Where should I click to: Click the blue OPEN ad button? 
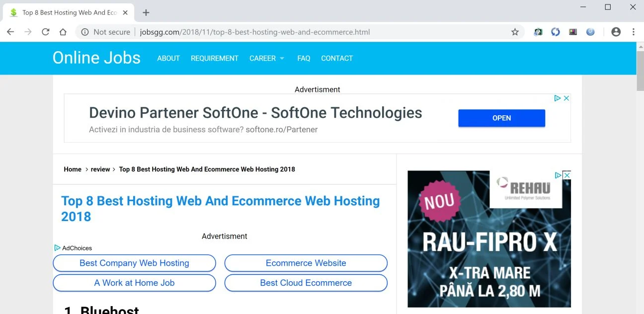tap(501, 118)
